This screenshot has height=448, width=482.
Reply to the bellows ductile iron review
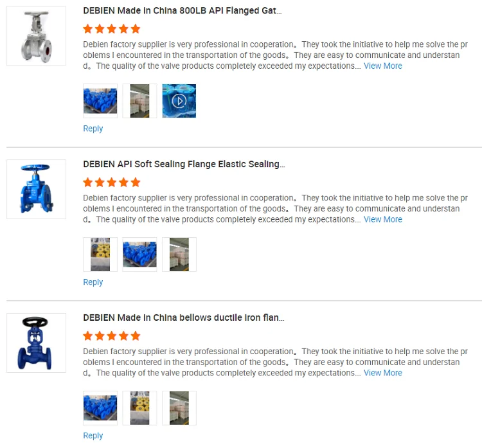pyautogui.click(x=93, y=435)
